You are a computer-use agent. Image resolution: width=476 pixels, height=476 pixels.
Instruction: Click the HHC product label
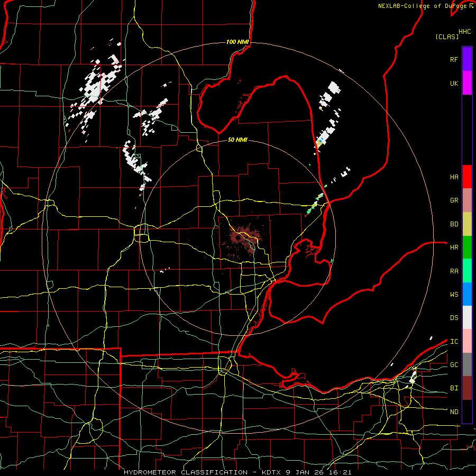(464, 32)
